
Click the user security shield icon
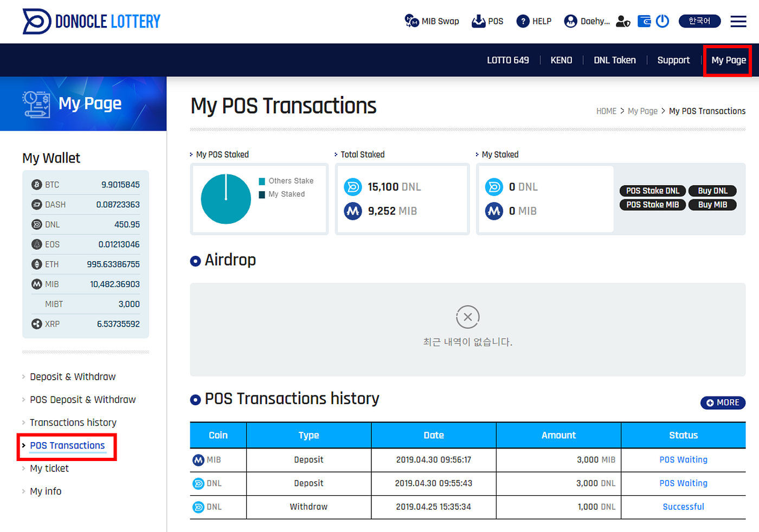[623, 21]
